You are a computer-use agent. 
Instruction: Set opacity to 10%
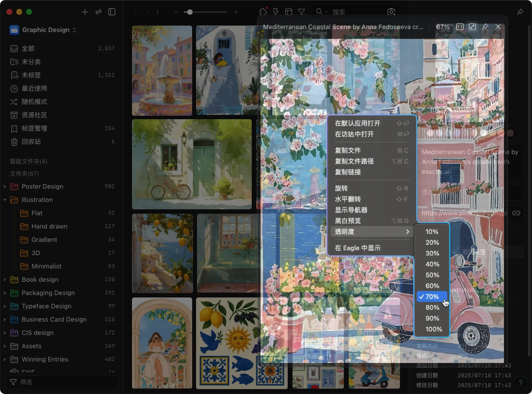[x=432, y=232]
